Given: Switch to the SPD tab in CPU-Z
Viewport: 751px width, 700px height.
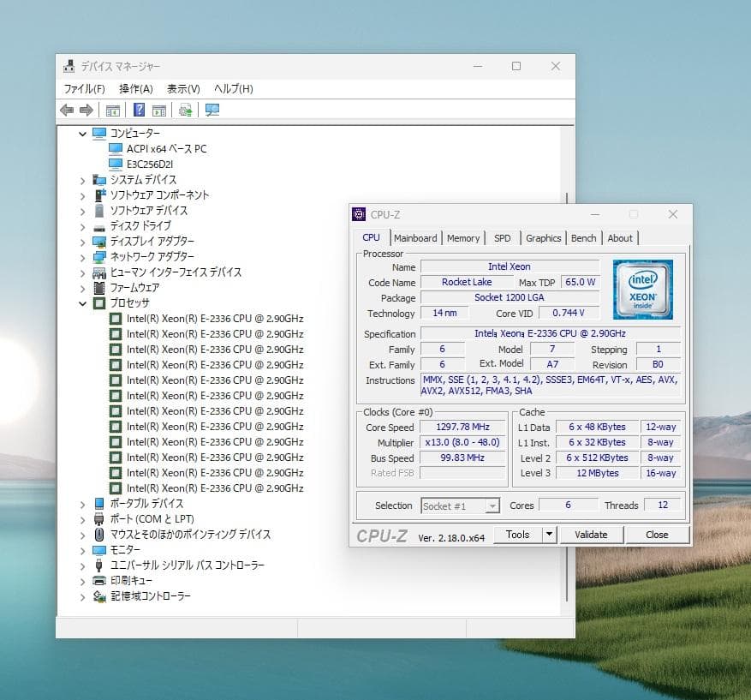Looking at the screenshot, I should pos(503,238).
